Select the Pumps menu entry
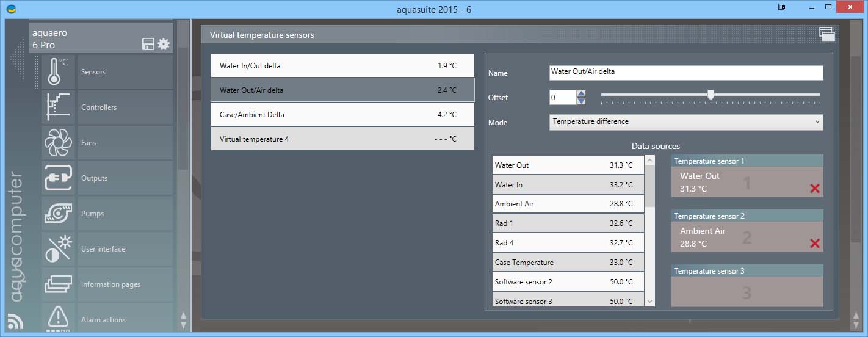 [x=125, y=214]
